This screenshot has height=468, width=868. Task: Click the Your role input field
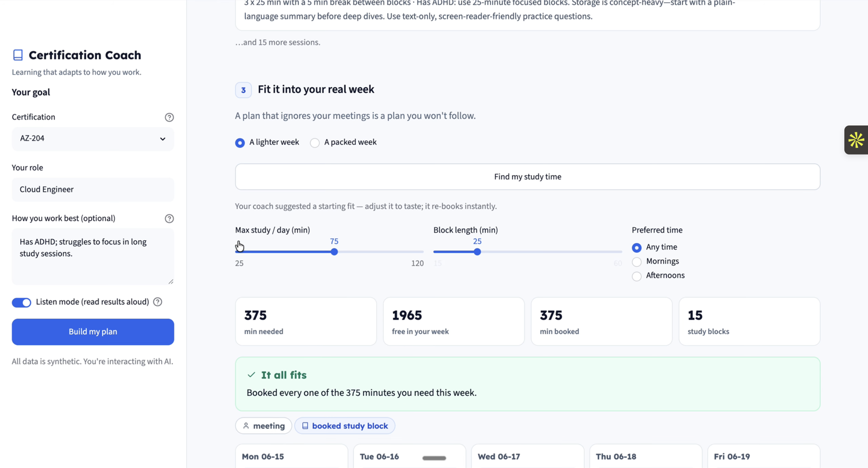[x=93, y=189]
